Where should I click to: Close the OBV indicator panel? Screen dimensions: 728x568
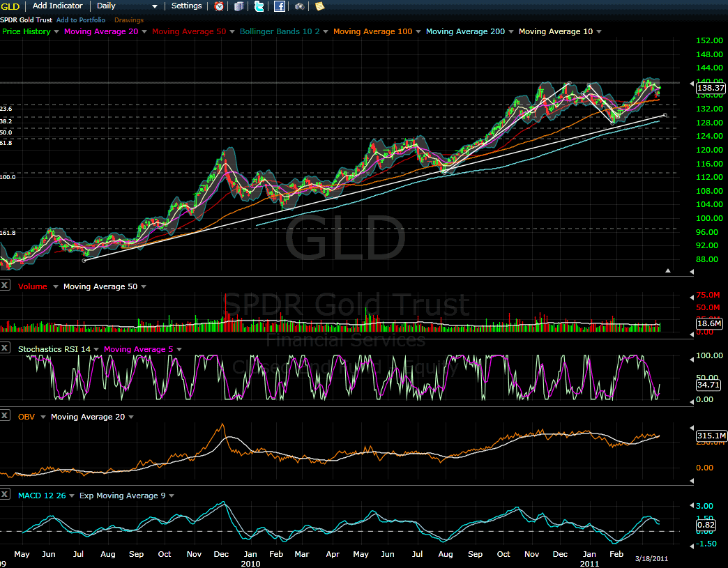coord(5,415)
